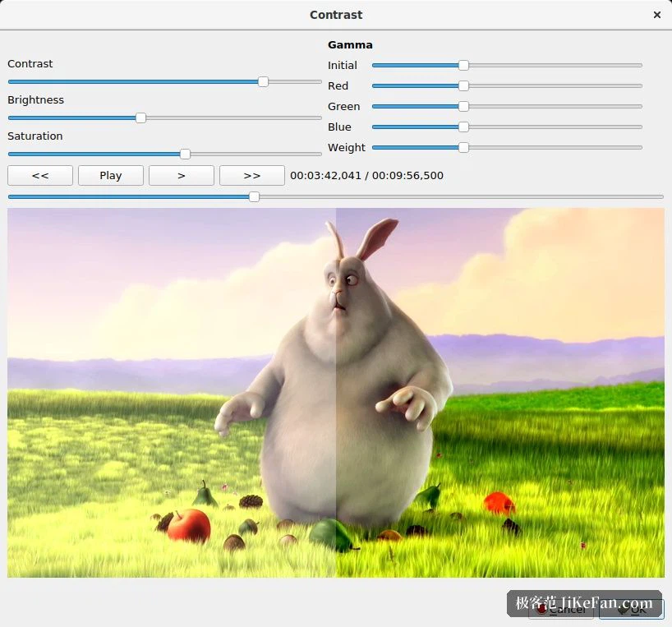Click the Contrast label above its slider
672x627 pixels.
click(x=30, y=64)
